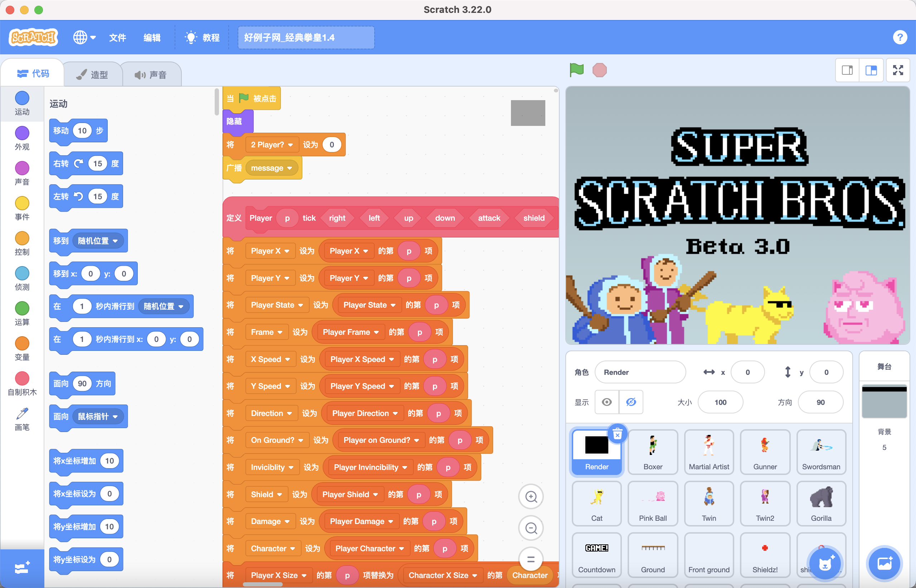The width and height of the screenshot is (916, 588).
Task: Expand the 随机位置 dropdown in 移到 block
Action: [x=98, y=241]
